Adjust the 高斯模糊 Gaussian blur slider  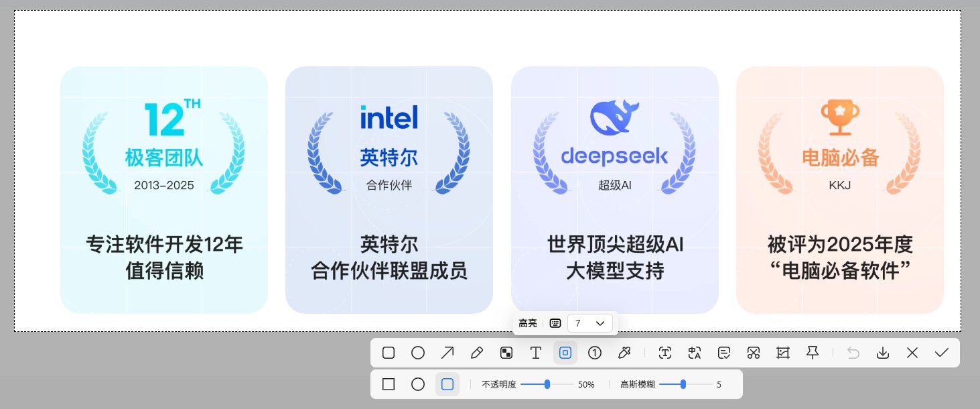pyautogui.click(x=685, y=384)
